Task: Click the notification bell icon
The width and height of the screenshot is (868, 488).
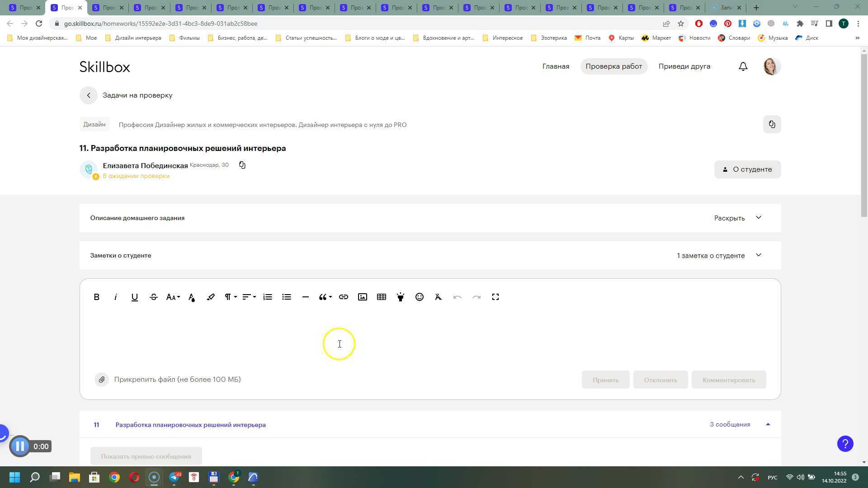Action: (x=743, y=67)
